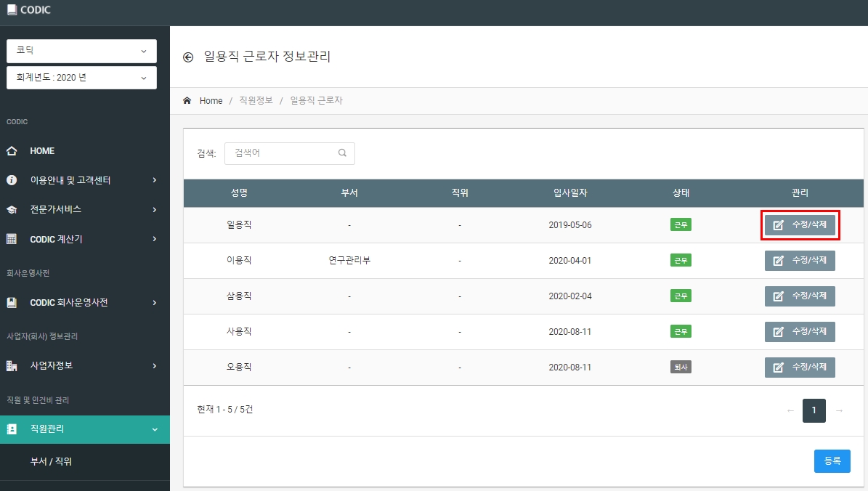Click the name 오용직 in the table
This screenshot has height=491, width=868.
[239, 367]
